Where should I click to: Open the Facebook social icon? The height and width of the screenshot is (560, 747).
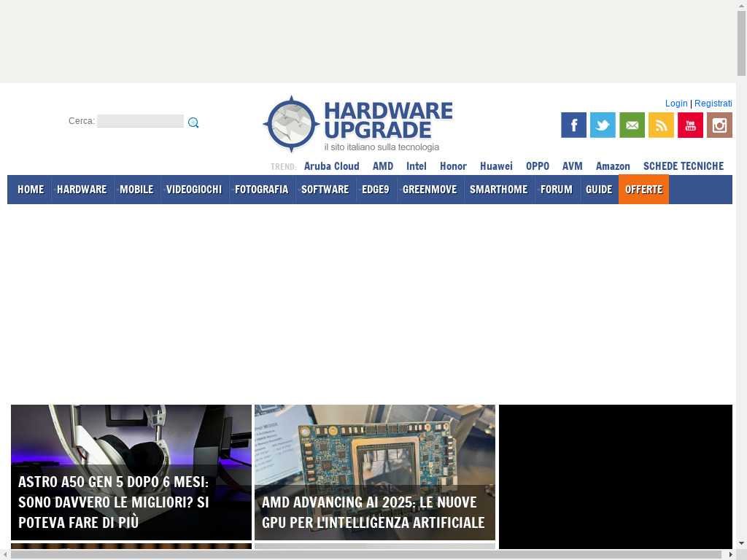click(x=573, y=125)
